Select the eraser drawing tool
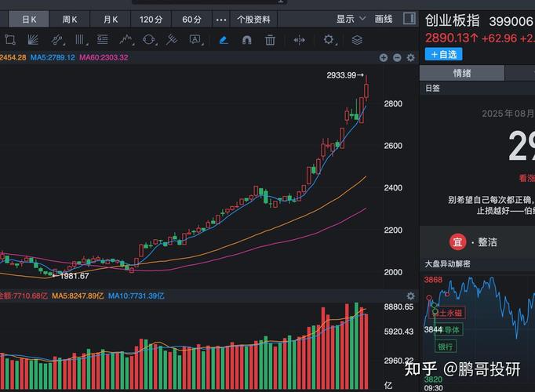The width and height of the screenshot is (535, 392). [x=224, y=39]
